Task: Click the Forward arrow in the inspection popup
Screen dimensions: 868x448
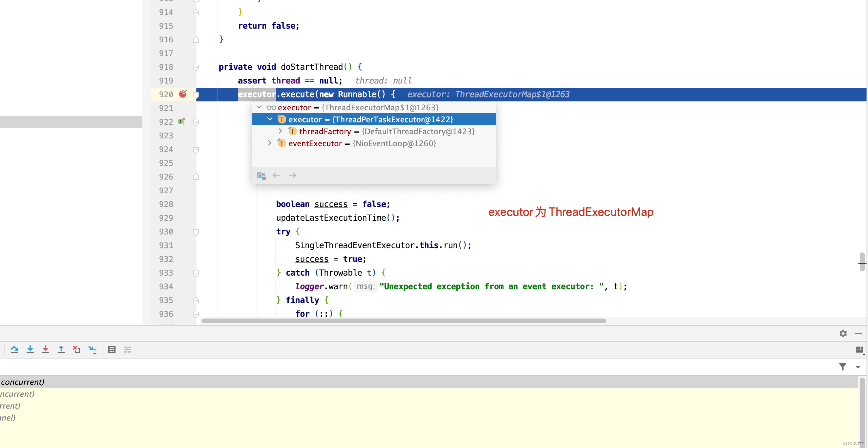Action: (x=292, y=175)
